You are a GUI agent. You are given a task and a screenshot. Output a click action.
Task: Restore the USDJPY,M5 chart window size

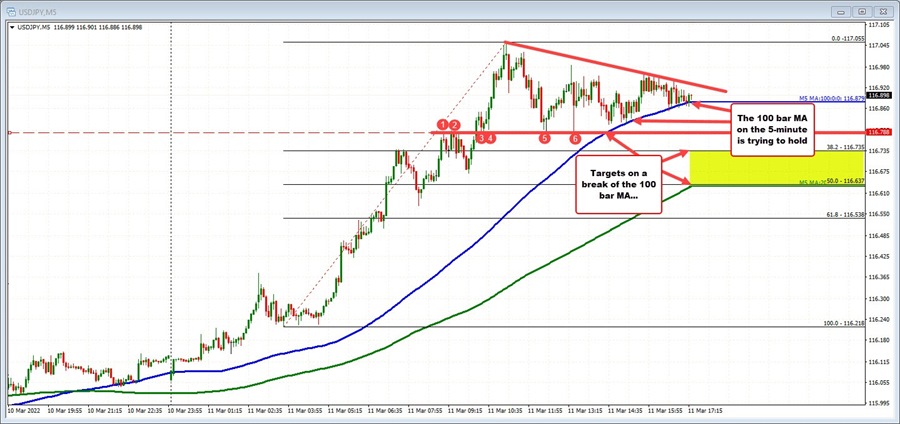[x=863, y=11]
